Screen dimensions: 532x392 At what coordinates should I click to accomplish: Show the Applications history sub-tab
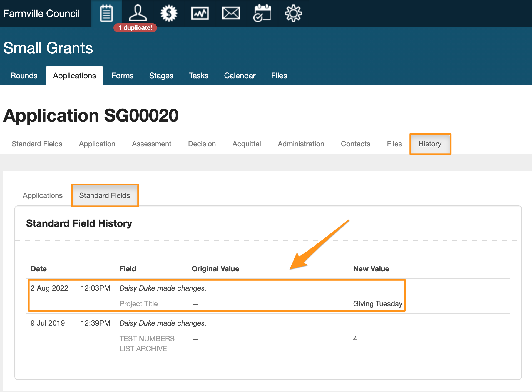pyautogui.click(x=43, y=195)
